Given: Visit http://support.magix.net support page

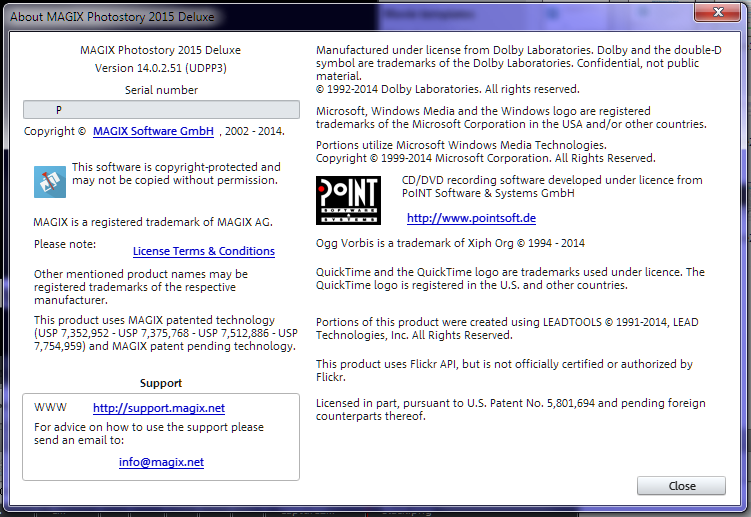Looking at the screenshot, I should [159, 408].
